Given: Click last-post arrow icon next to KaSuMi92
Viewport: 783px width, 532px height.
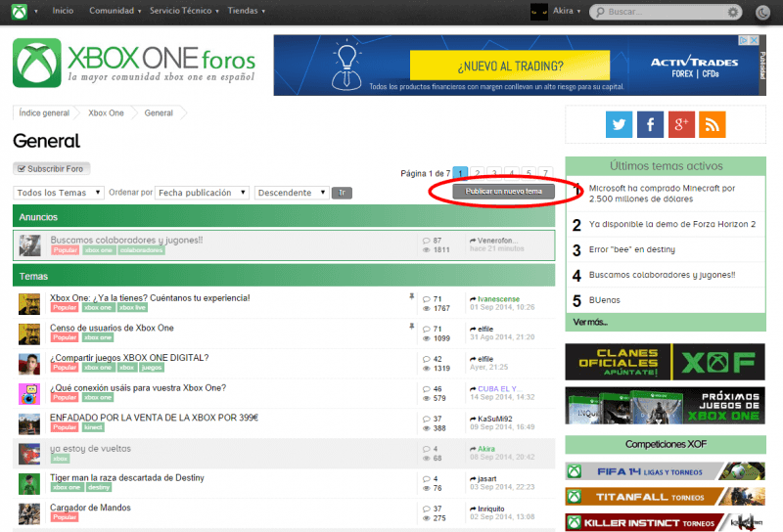Looking at the screenshot, I should 473,419.
